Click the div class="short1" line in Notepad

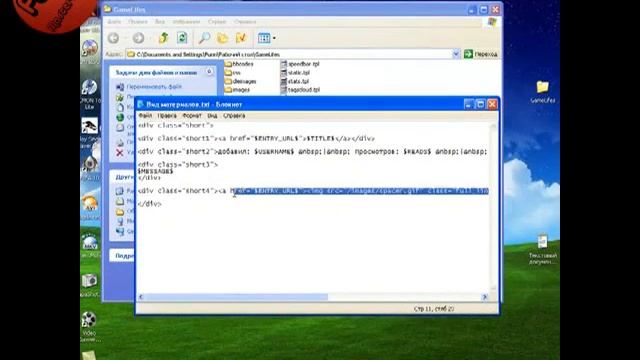(256, 138)
